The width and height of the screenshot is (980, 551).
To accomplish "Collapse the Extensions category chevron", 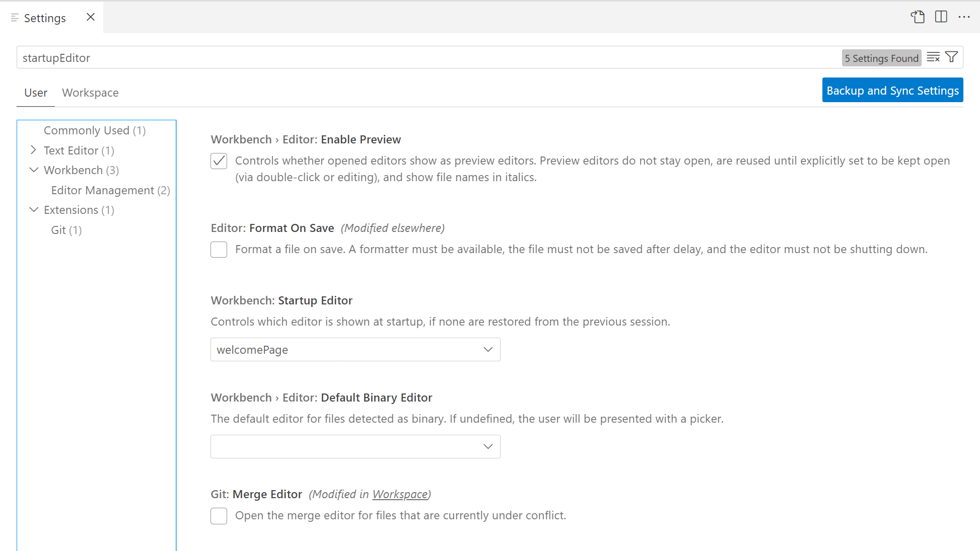I will [34, 210].
